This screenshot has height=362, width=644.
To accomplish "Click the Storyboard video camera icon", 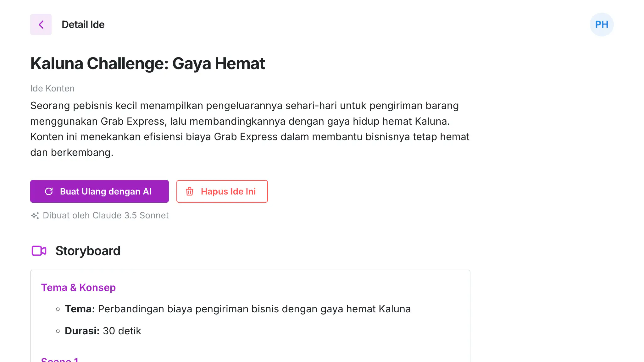I will click(39, 251).
